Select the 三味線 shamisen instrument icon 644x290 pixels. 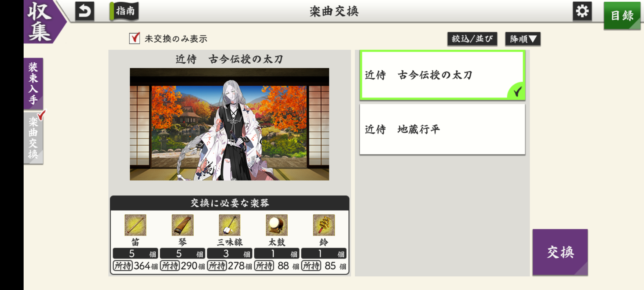tap(229, 225)
